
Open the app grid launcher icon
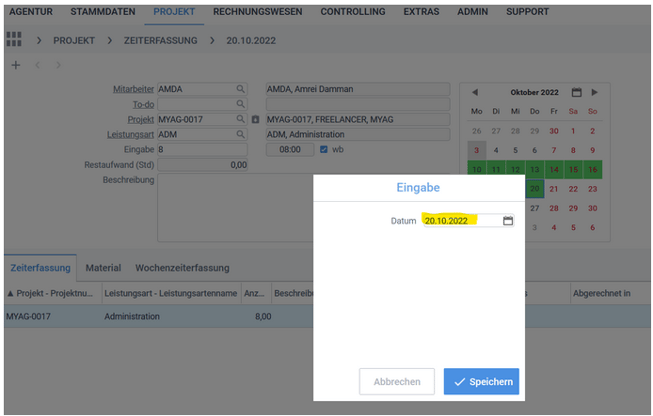(x=14, y=39)
